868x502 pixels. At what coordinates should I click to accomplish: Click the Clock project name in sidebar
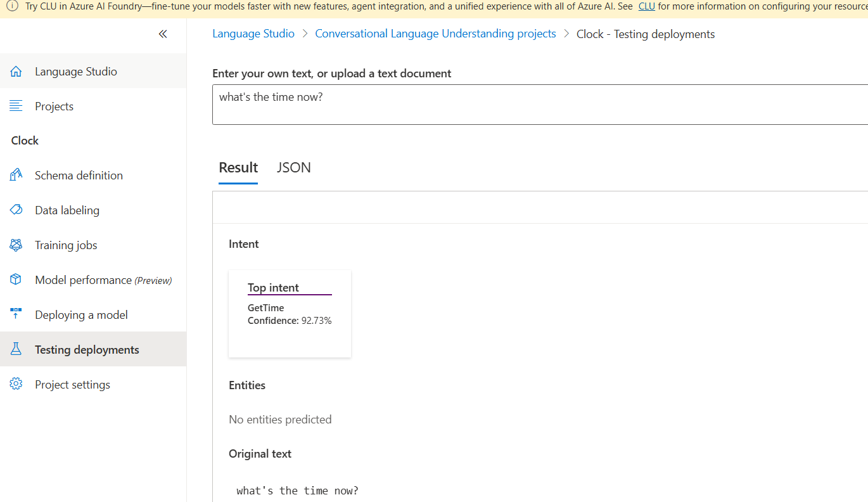[x=25, y=141]
